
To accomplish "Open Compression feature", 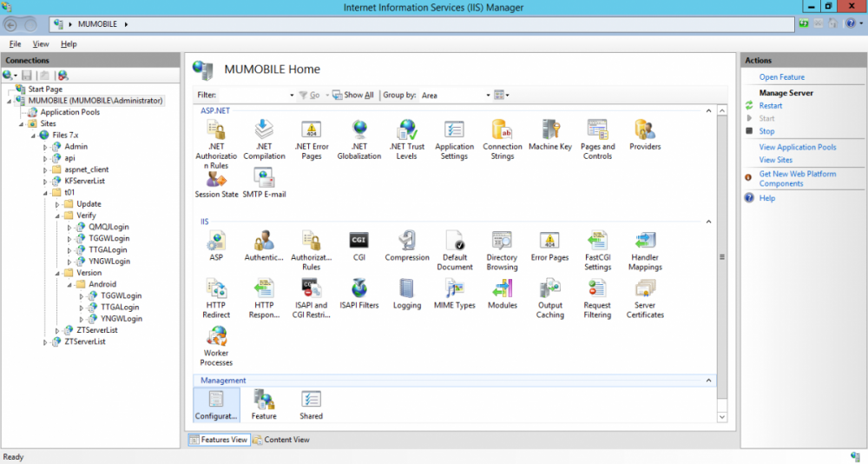I will pos(407,246).
